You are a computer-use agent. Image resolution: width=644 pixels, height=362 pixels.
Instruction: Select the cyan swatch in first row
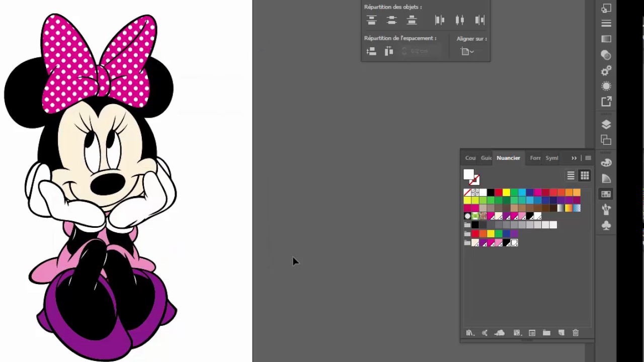522,193
